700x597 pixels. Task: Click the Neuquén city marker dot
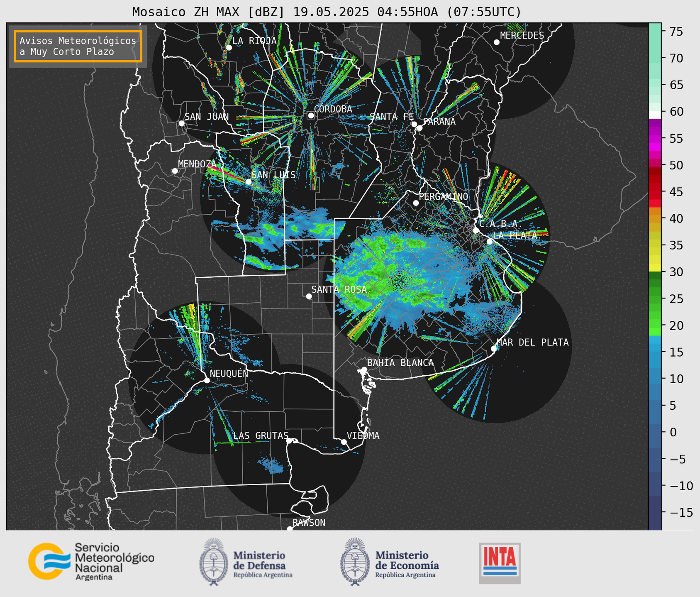point(207,380)
